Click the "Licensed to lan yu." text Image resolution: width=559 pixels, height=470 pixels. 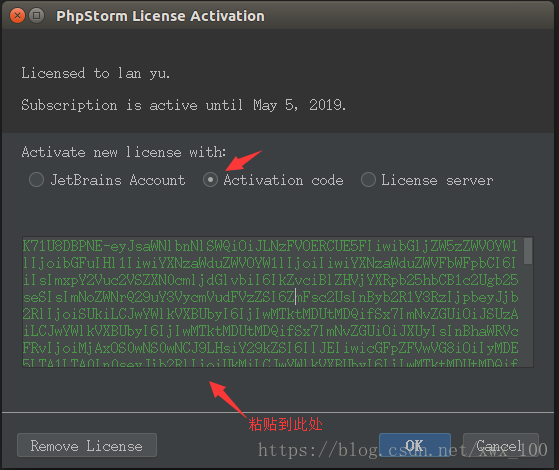click(96, 73)
